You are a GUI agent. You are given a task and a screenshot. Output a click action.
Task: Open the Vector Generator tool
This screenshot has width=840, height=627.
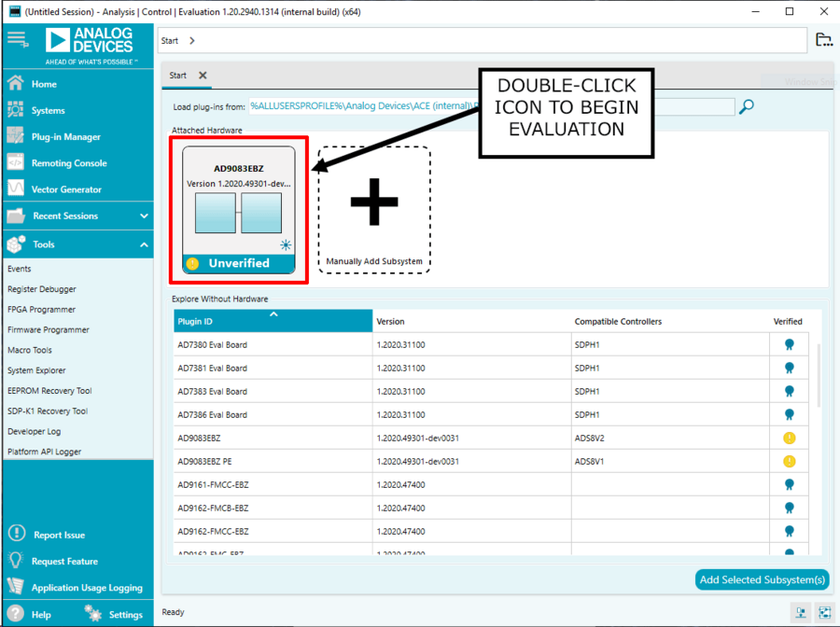pyautogui.click(x=66, y=189)
